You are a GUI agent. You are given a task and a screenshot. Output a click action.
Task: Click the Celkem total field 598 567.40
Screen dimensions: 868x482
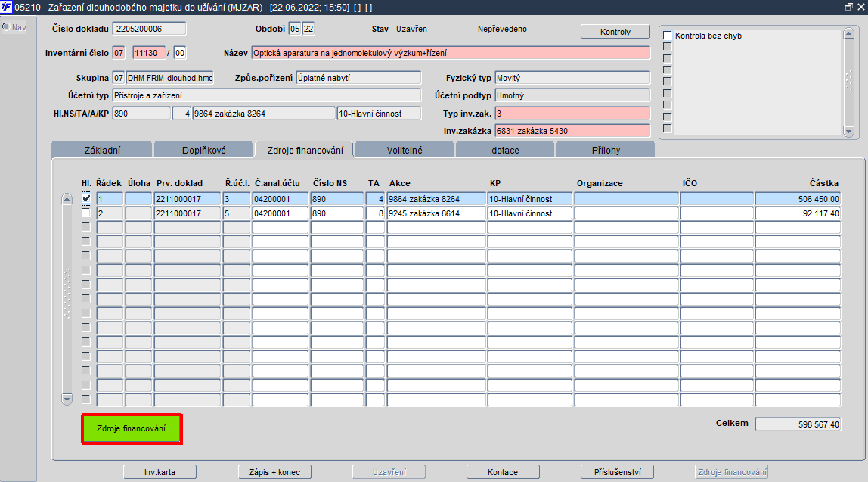tap(798, 424)
